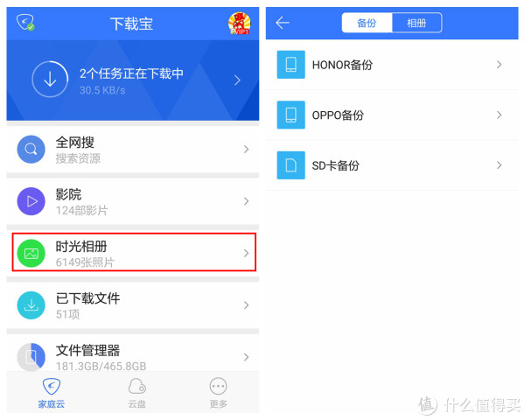The width and height of the screenshot is (525, 420).
Task: Select the HONOR备份 phone icon
Action: pyautogui.click(x=291, y=65)
